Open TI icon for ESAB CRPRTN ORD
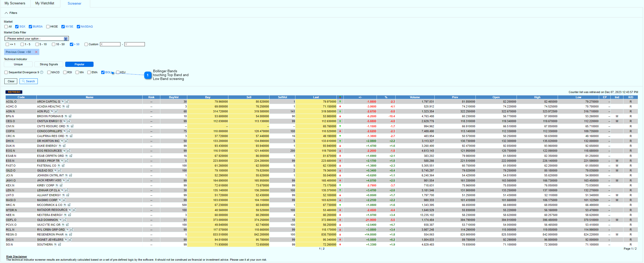The height and width of the screenshot is (263, 644). coord(67,156)
